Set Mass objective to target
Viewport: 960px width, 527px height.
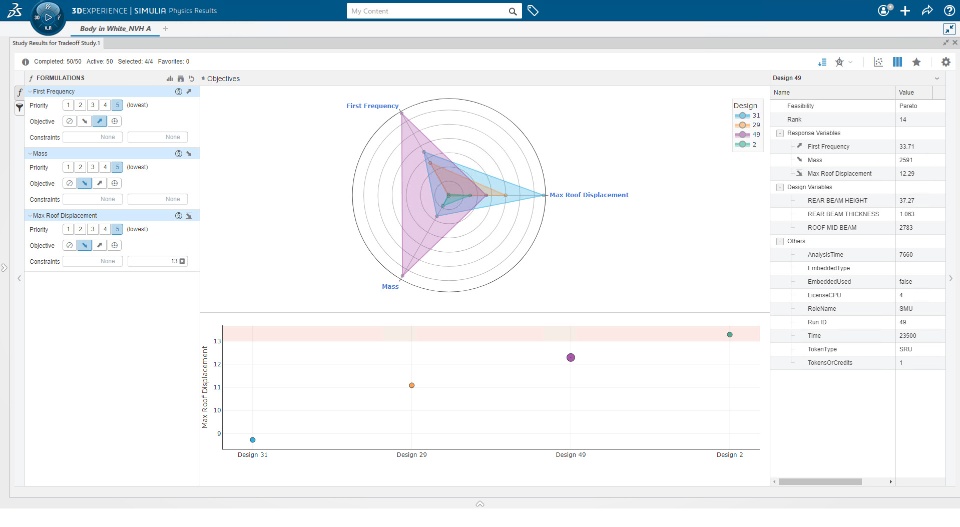114,183
